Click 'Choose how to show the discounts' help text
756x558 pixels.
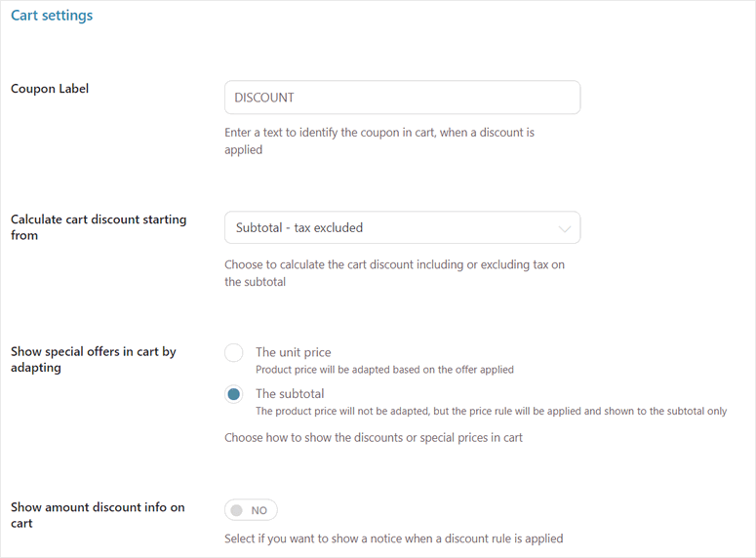pyautogui.click(x=373, y=438)
